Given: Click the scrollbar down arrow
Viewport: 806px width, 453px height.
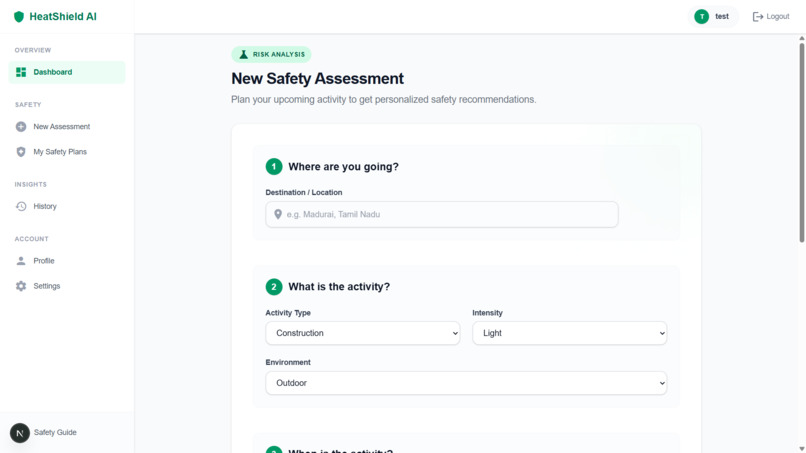Looking at the screenshot, I should 801,449.
